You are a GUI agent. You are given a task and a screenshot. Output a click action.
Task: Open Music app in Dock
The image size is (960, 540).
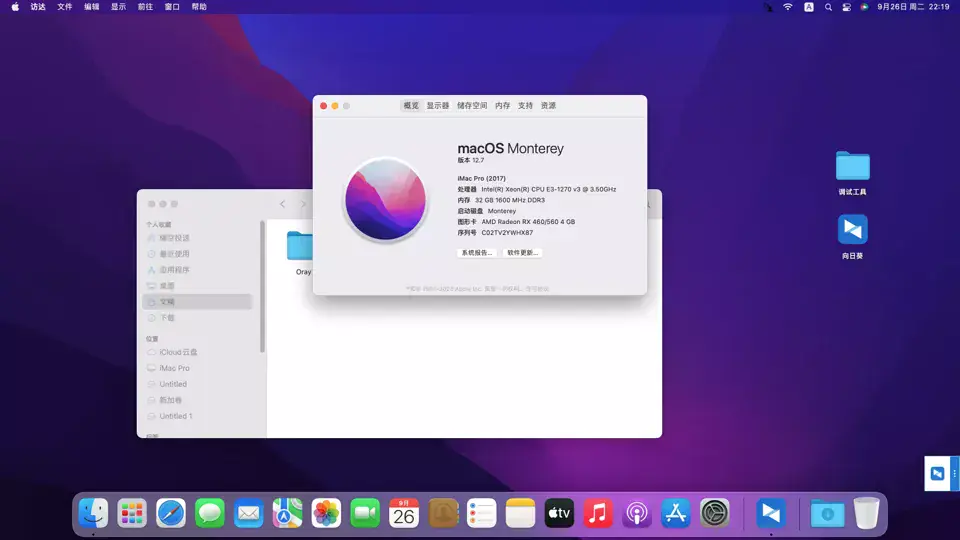(x=598, y=513)
